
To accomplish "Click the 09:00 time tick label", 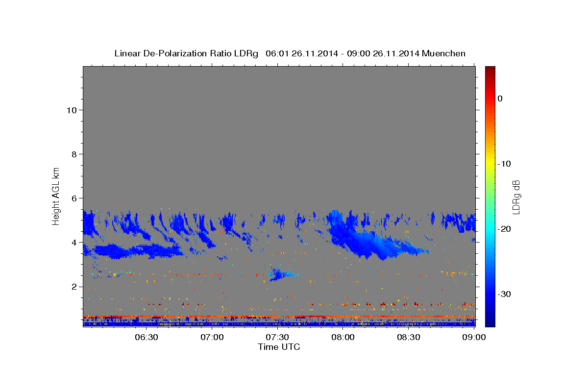I will pyautogui.click(x=474, y=337).
